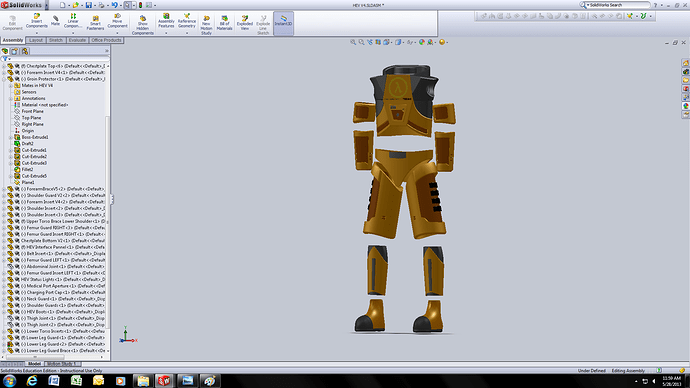Open the Assembly Features dropdown arrow
The image size is (690, 388).
166,33
